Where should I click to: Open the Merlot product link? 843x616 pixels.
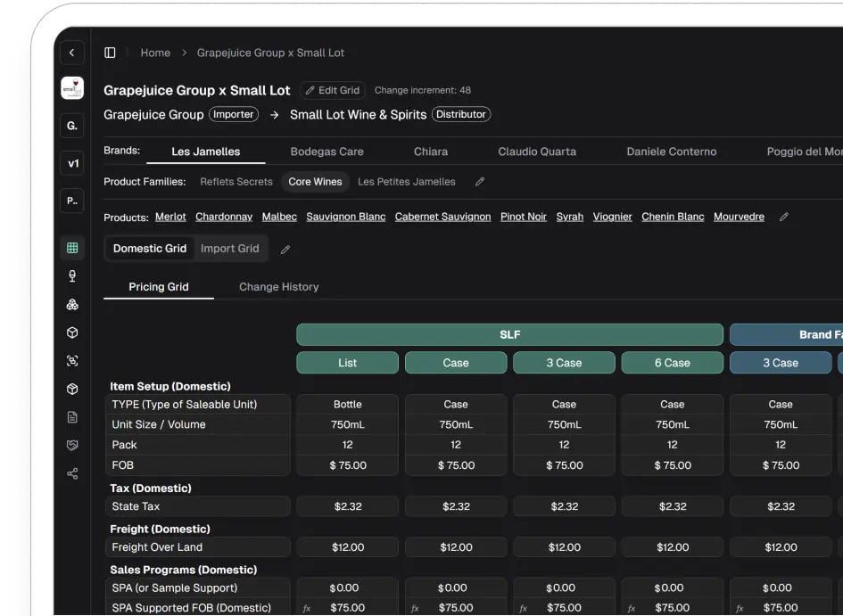point(169,216)
